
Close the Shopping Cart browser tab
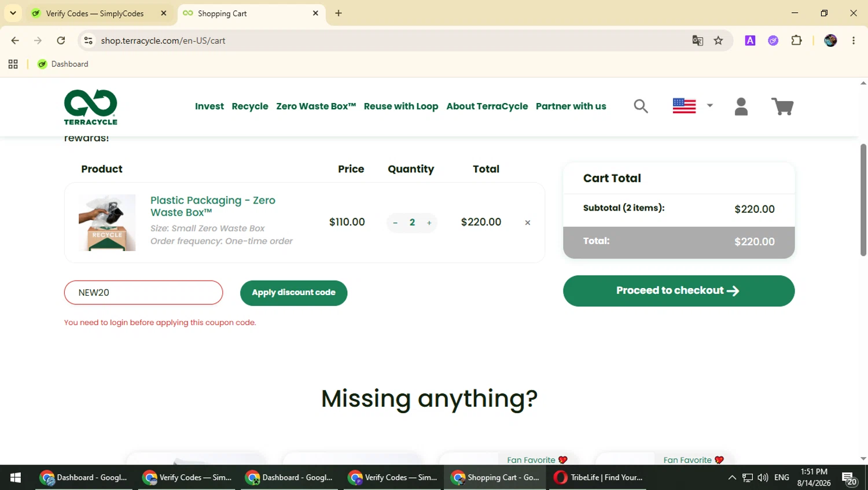click(x=315, y=13)
